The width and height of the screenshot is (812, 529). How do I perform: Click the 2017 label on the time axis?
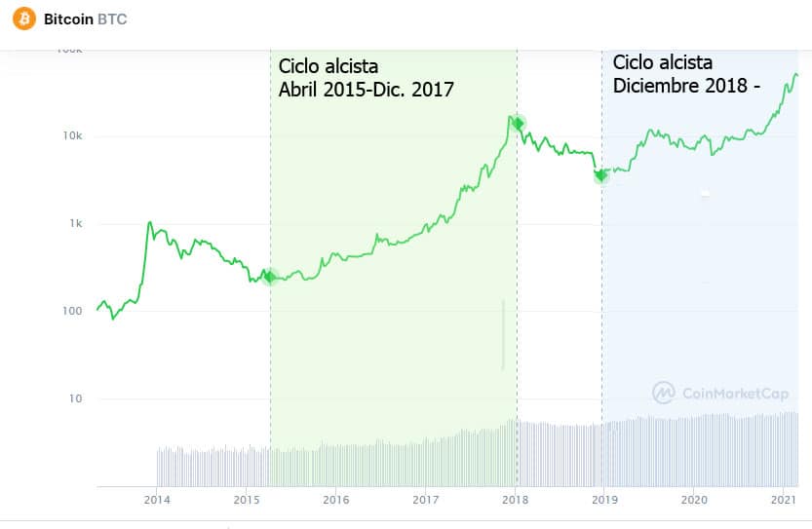pyautogui.click(x=425, y=500)
